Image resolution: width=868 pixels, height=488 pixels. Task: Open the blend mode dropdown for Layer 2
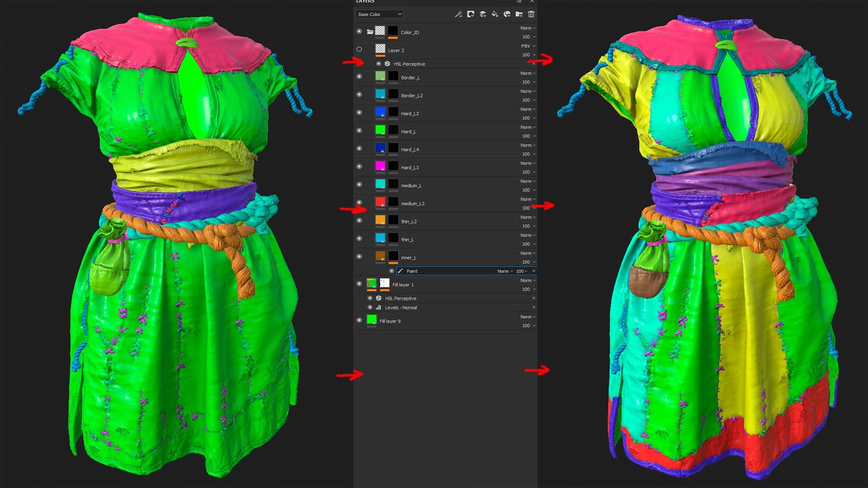point(528,46)
